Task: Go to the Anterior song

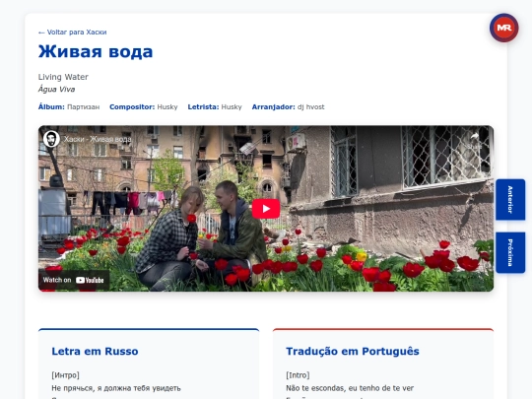Action: pyautogui.click(x=510, y=199)
